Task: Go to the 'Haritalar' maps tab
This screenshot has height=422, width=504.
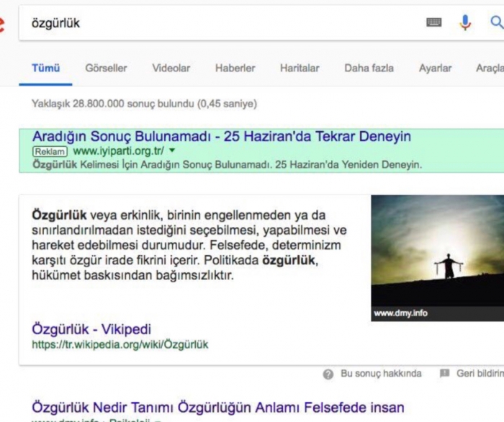Action: click(300, 68)
